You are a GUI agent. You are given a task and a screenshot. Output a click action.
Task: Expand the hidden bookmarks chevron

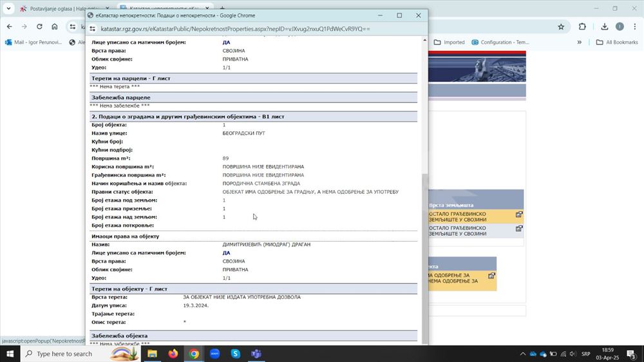tap(579, 43)
